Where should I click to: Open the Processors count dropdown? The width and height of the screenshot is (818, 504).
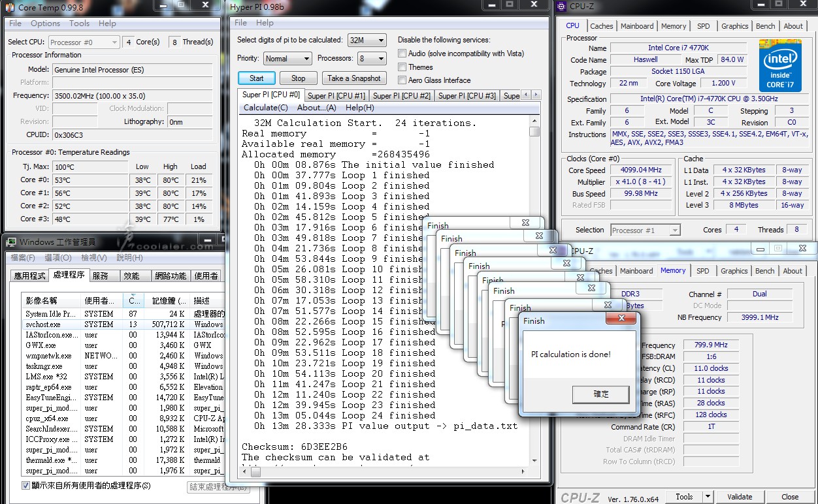click(371, 58)
